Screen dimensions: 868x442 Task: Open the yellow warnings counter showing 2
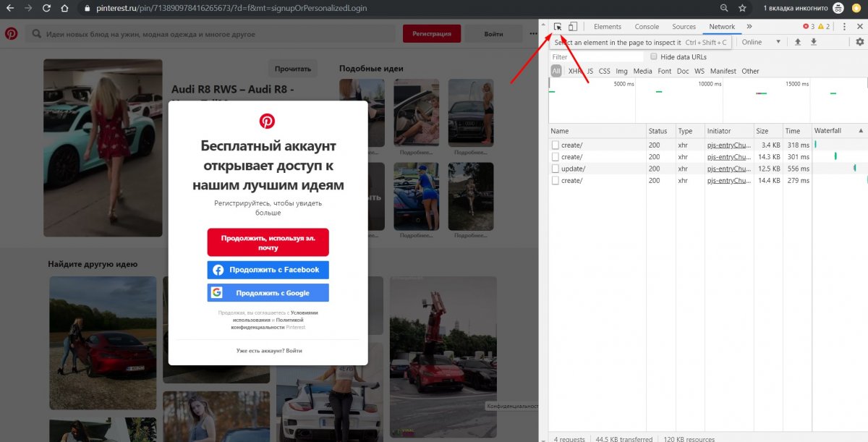(824, 27)
